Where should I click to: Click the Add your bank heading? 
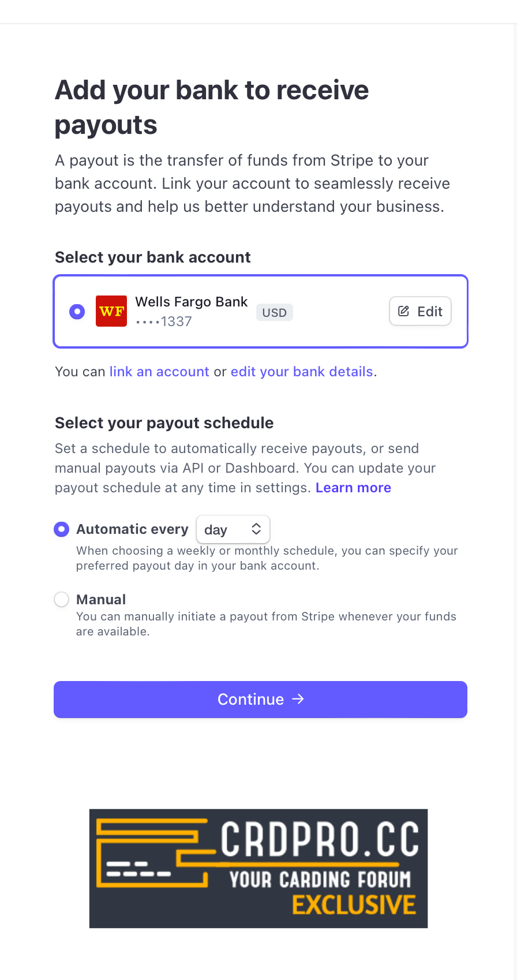click(212, 107)
